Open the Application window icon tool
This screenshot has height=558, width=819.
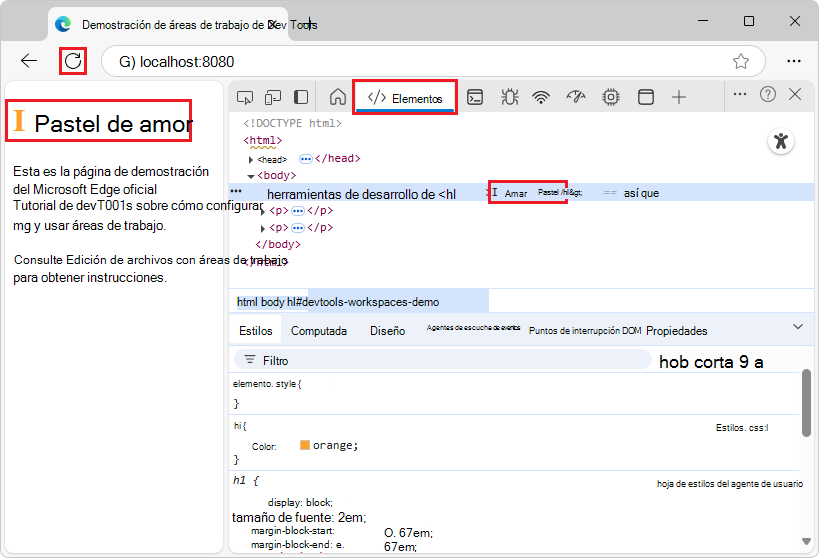[x=646, y=97]
